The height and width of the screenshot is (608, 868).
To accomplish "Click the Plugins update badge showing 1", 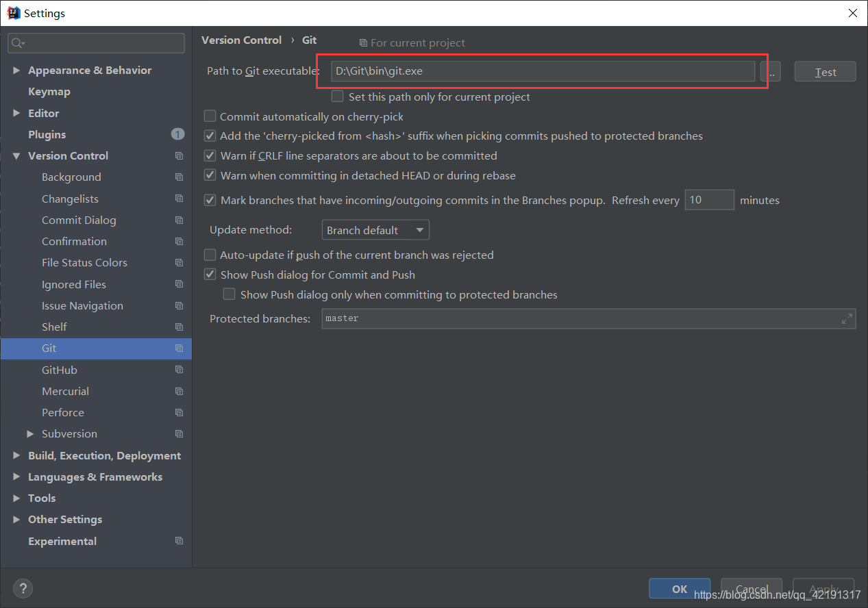I will pos(177,134).
